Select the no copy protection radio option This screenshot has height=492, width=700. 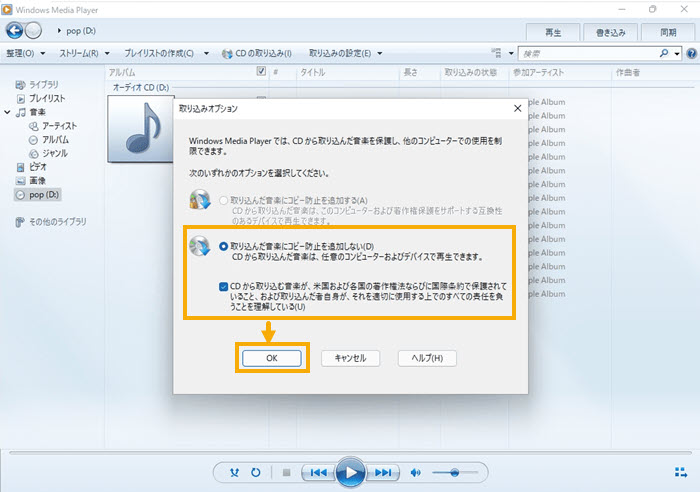[224, 246]
